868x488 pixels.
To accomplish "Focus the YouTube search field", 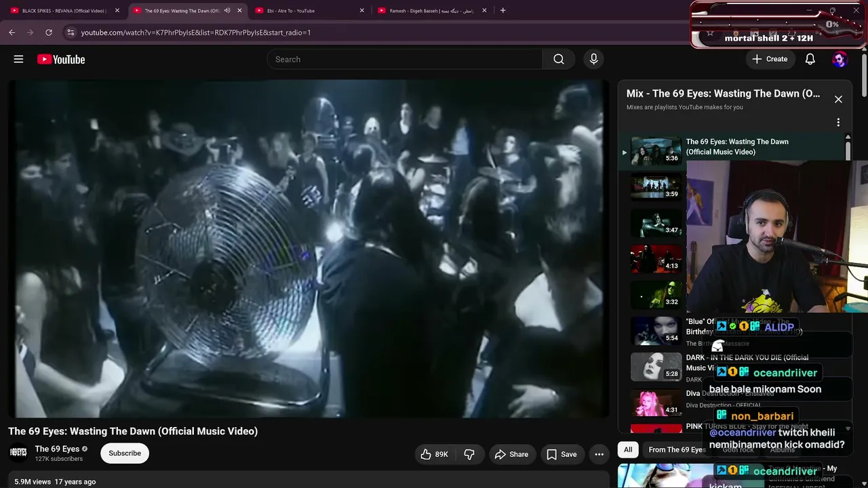I will click(x=405, y=59).
